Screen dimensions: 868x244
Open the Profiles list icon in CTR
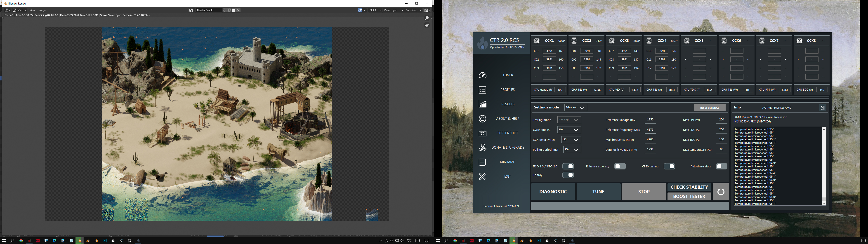click(x=483, y=90)
